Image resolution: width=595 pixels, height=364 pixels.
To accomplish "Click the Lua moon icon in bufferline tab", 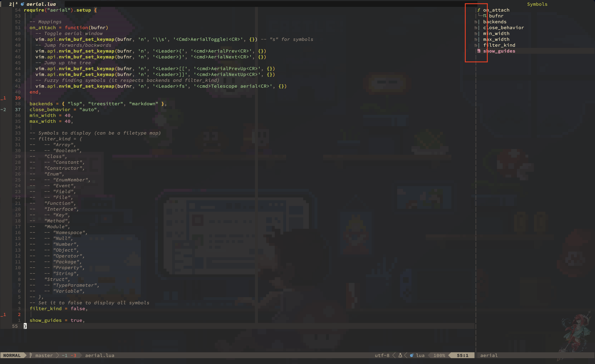I will pyautogui.click(x=22, y=4).
